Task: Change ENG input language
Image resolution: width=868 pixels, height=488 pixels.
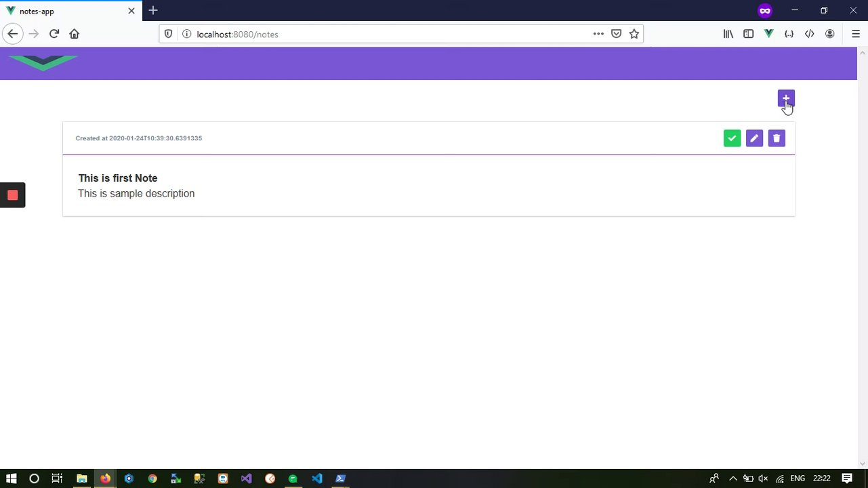Action: tap(798, 479)
